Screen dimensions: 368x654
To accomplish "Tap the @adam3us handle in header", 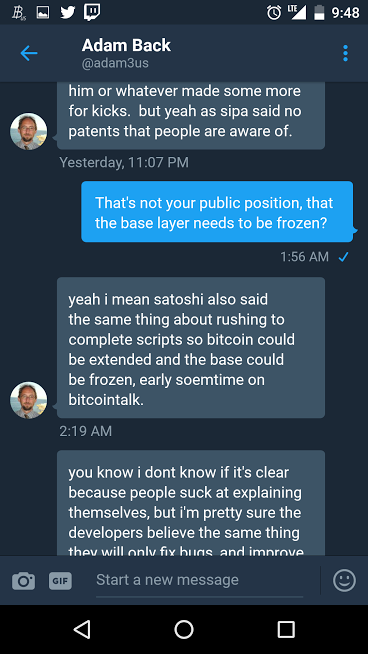I will tap(115, 63).
